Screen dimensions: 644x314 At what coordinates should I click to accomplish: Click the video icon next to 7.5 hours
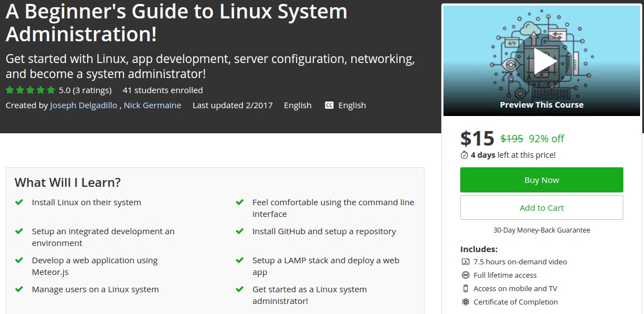coord(465,262)
